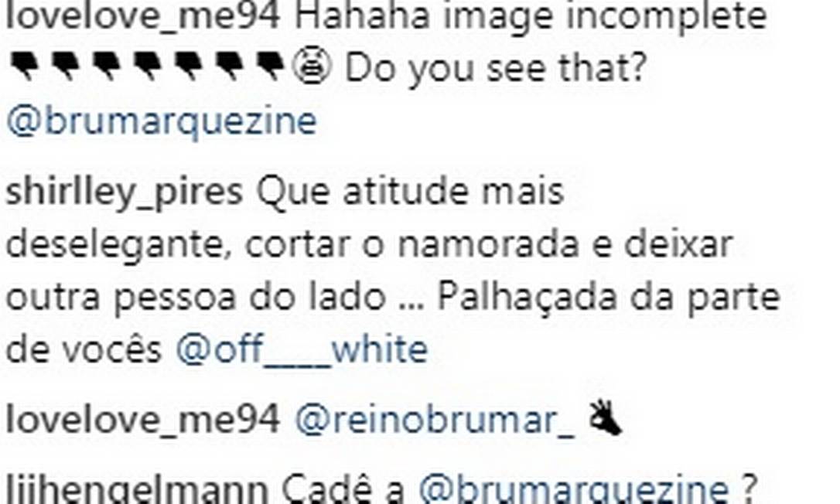Follow the @off____white mention link
The image size is (840, 504).
pyautogui.click(x=302, y=349)
